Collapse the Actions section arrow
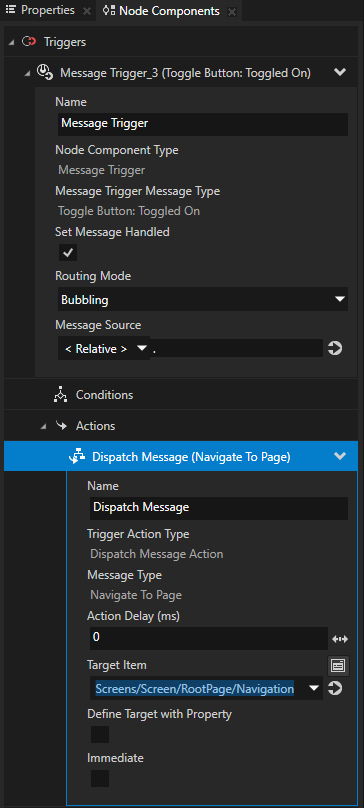 pos(44,426)
